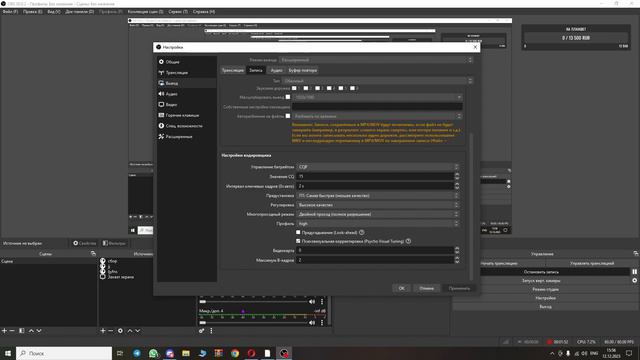The height and width of the screenshot is (360, 640).
Task: Click the settings dialog vertical scrollbar
Action: (x=471, y=206)
